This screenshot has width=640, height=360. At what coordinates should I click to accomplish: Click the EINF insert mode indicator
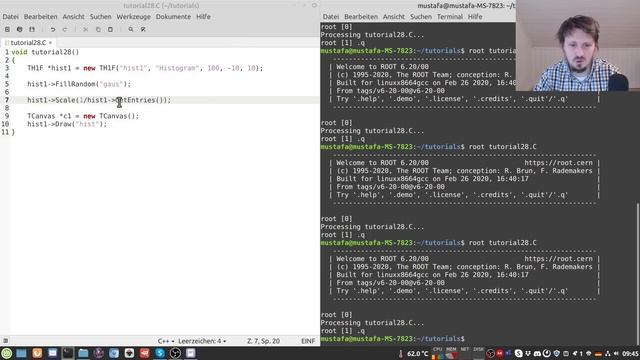pos(308,341)
